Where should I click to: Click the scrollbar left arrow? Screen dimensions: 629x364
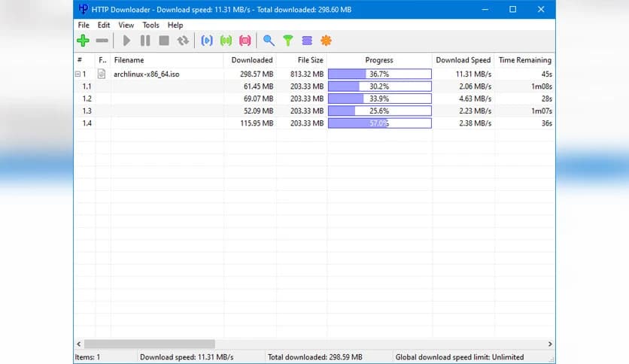pyautogui.click(x=78, y=344)
